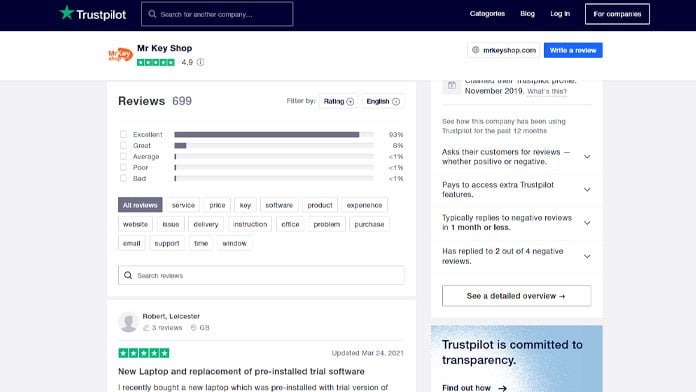Open the rating info icon beside 4.9

point(201,62)
